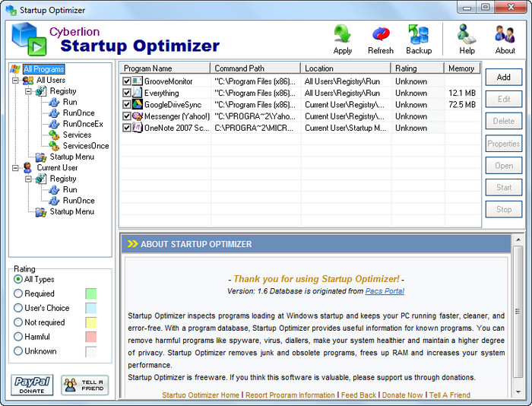Image resolution: width=532 pixels, height=406 pixels.
Task: Sort by Program Name column header
Action: (165, 68)
